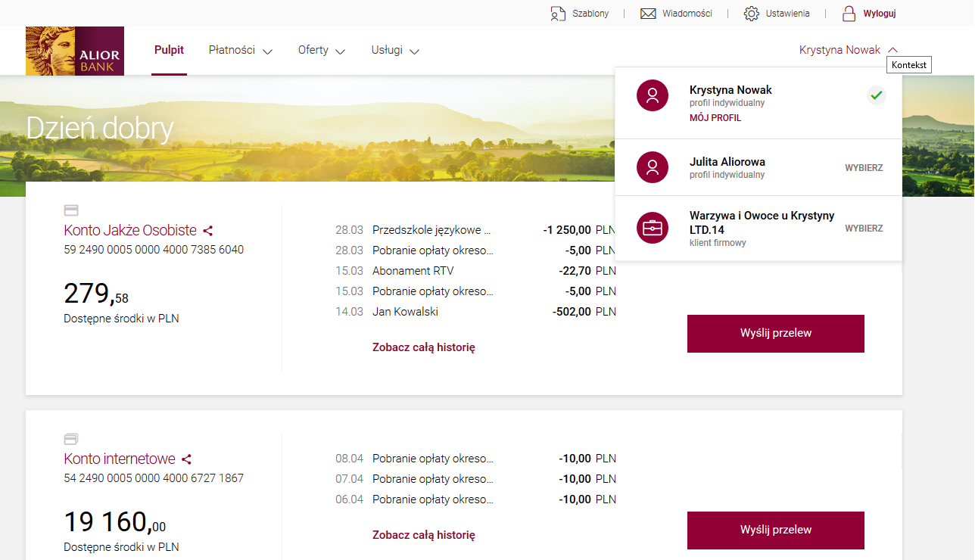
Task: Choose Warzywa i Owoce company via WYBIERZ
Action: click(864, 229)
